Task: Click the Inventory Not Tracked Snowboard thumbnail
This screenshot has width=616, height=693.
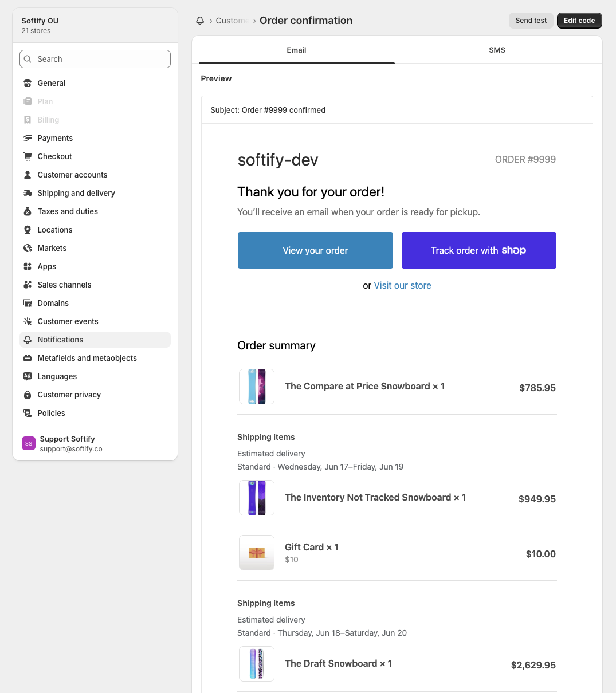Action: pyautogui.click(x=257, y=498)
